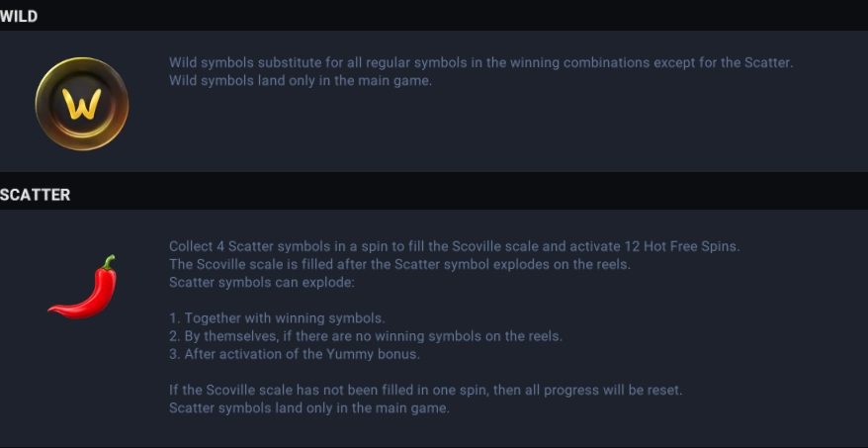Click list item '1. Together with winning symbols.'

click(x=277, y=318)
